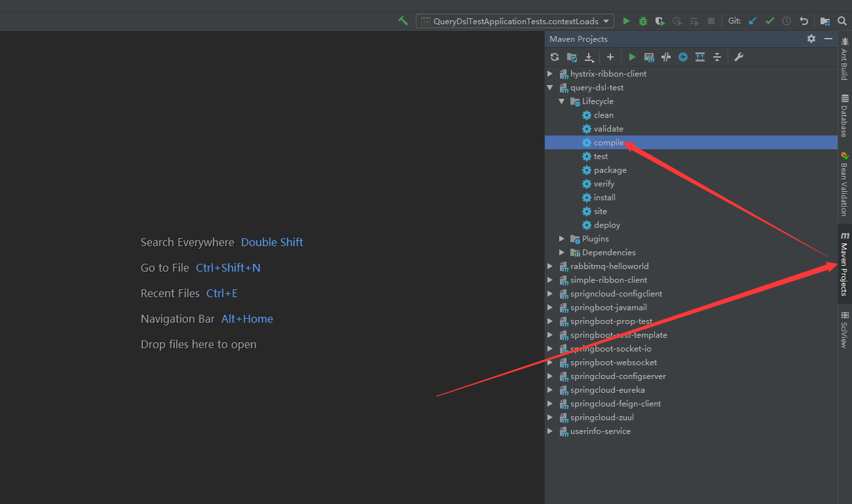The height and width of the screenshot is (504, 852).
Task: Open the QueryDslTestApplicationTests.contextLoads run configuration dropdown
Action: (x=515, y=21)
